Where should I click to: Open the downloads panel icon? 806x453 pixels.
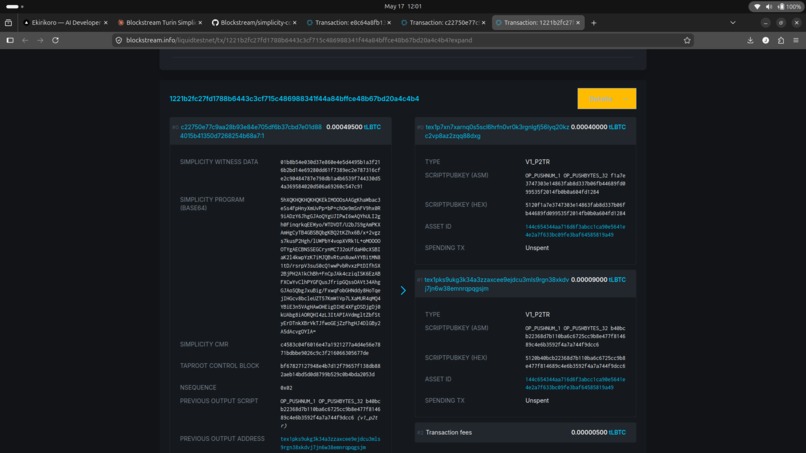pyautogui.click(x=750, y=40)
